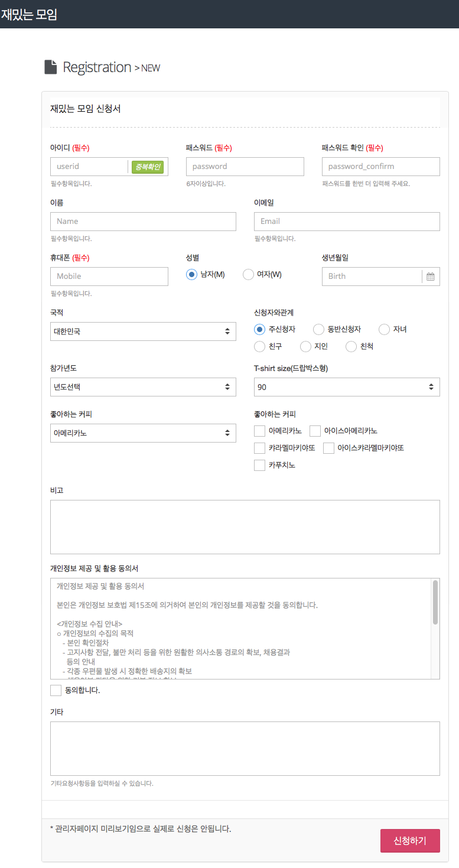Focus the Mobile input field
Viewport: 459px width, 868px height.
pyautogui.click(x=109, y=277)
